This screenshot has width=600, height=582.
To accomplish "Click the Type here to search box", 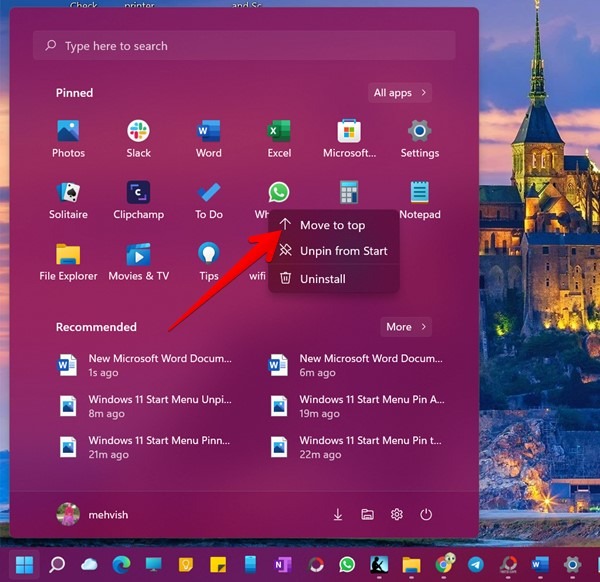I will [x=244, y=46].
